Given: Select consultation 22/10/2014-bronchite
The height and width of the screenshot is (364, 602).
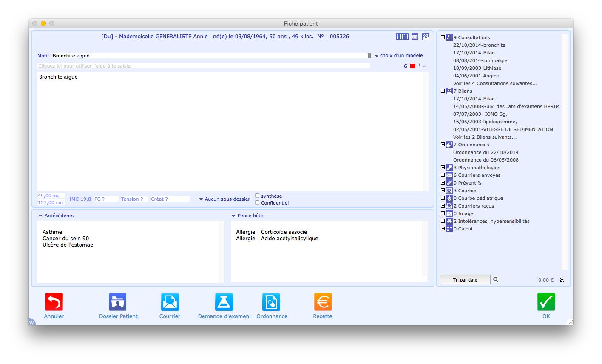Looking at the screenshot, I should (x=479, y=45).
